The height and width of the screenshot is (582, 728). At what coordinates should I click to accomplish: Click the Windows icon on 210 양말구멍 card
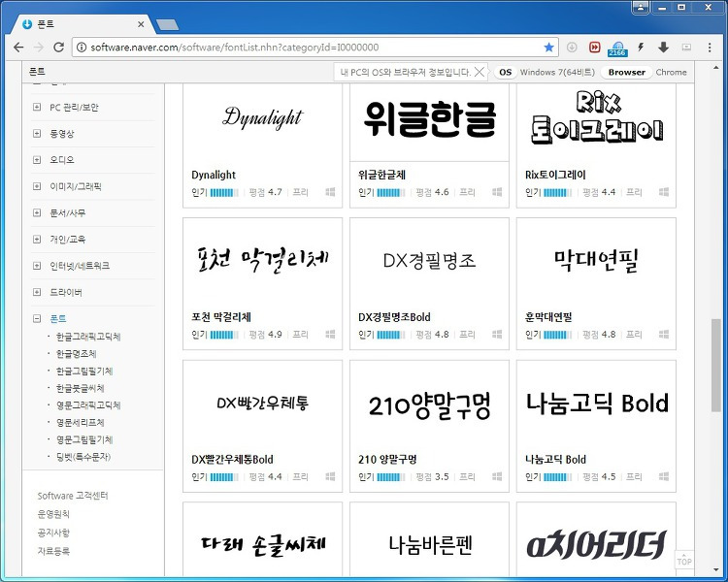pos(497,476)
